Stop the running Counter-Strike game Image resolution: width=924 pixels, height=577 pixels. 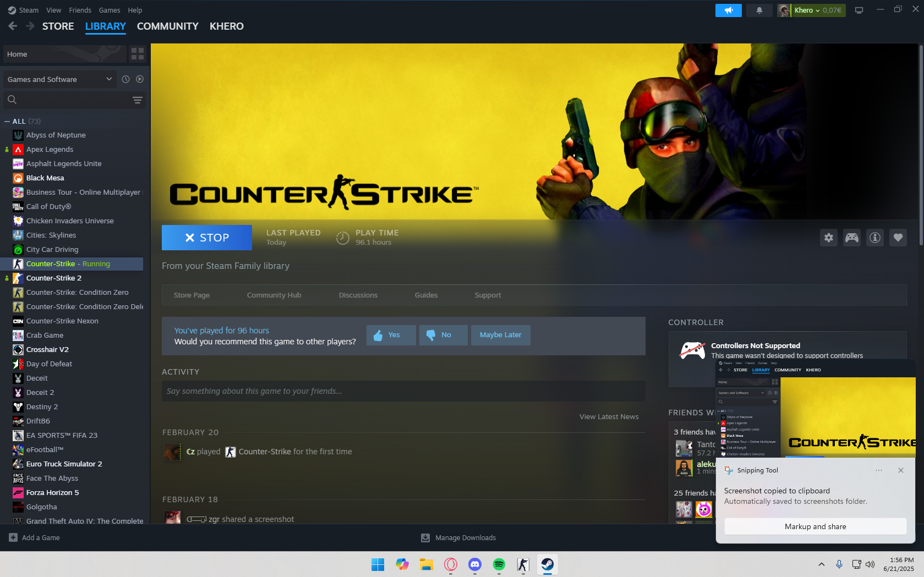point(207,238)
